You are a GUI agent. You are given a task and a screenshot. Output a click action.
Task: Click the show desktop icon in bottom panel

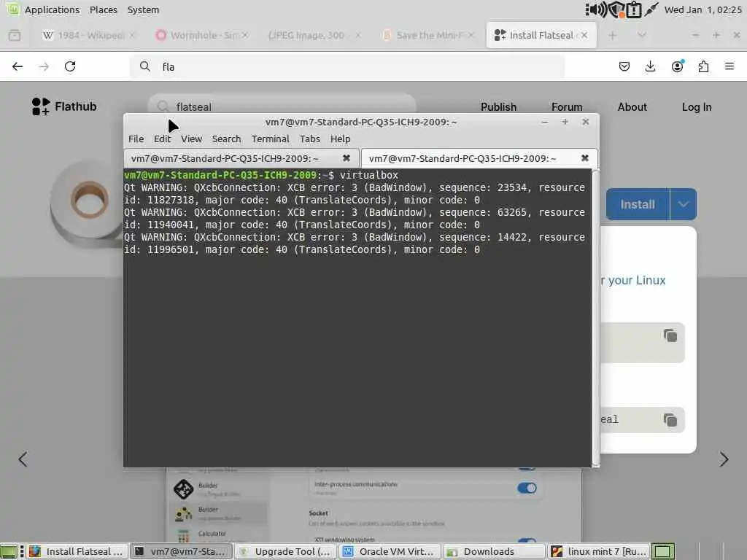coord(9,551)
